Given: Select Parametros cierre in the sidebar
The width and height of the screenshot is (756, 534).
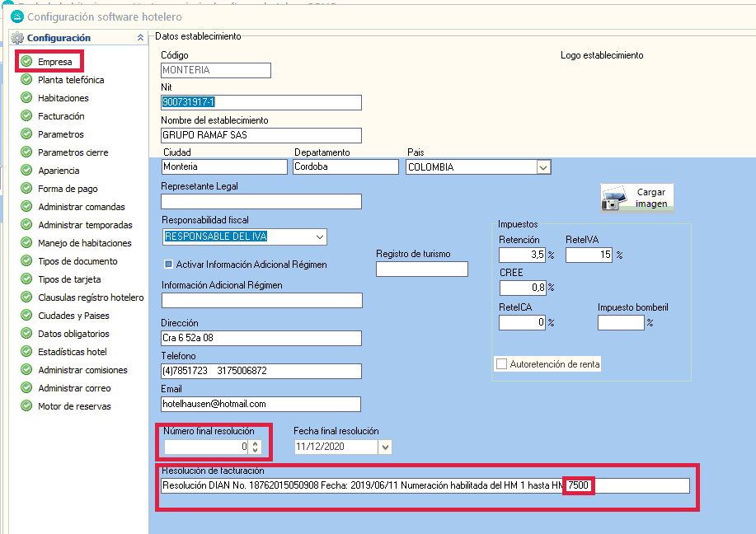Looking at the screenshot, I should tap(73, 152).
